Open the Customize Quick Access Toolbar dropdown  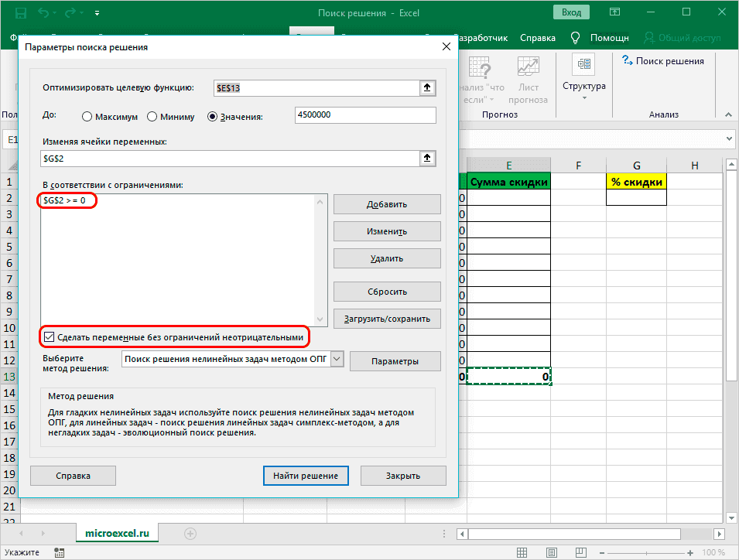[96, 14]
